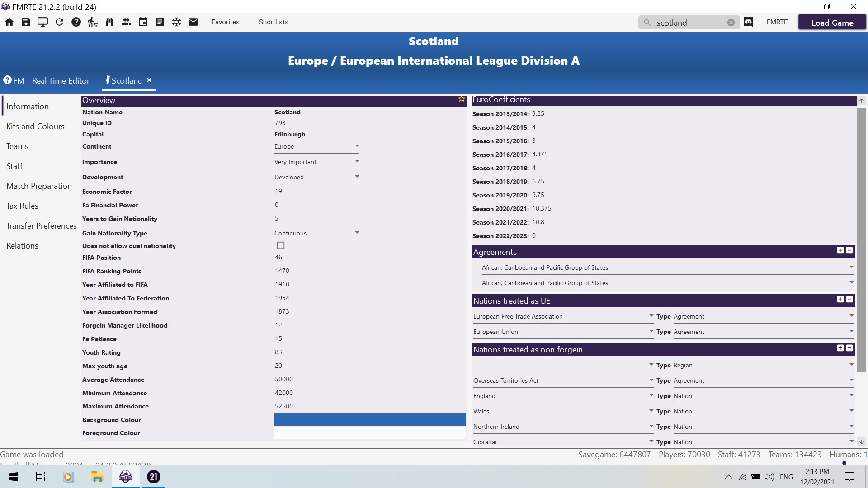The height and width of the screenshot is (488, 868).
Task: Clear the scotland search text
Action: pyautogui.click(x=731, y=23)
